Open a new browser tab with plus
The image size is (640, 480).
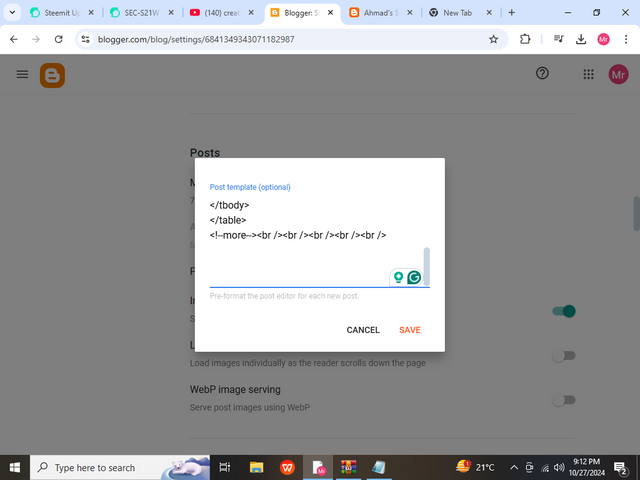(x=511, y=13)
